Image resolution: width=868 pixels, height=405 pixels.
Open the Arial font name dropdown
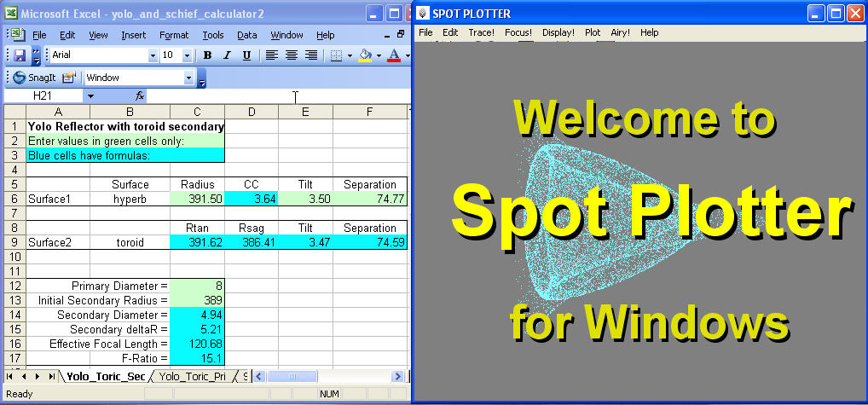pos(153,55)
